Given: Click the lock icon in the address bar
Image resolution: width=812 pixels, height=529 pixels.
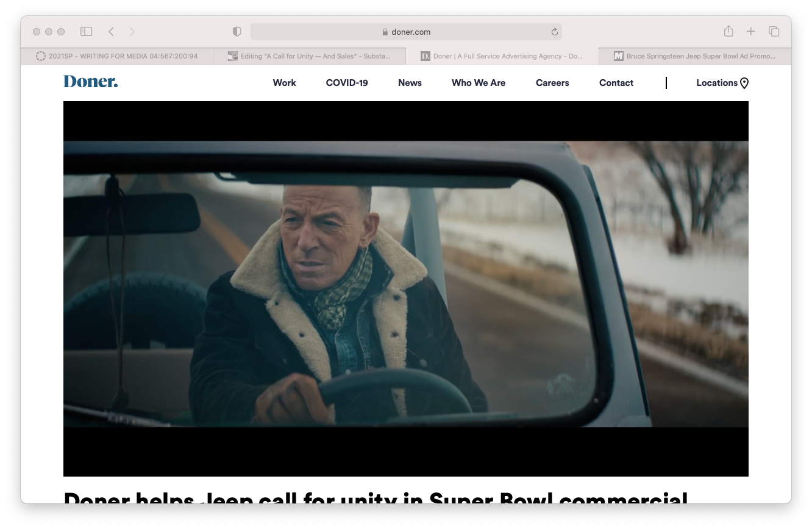Looking at the screenshot, I should click(385, 32).
